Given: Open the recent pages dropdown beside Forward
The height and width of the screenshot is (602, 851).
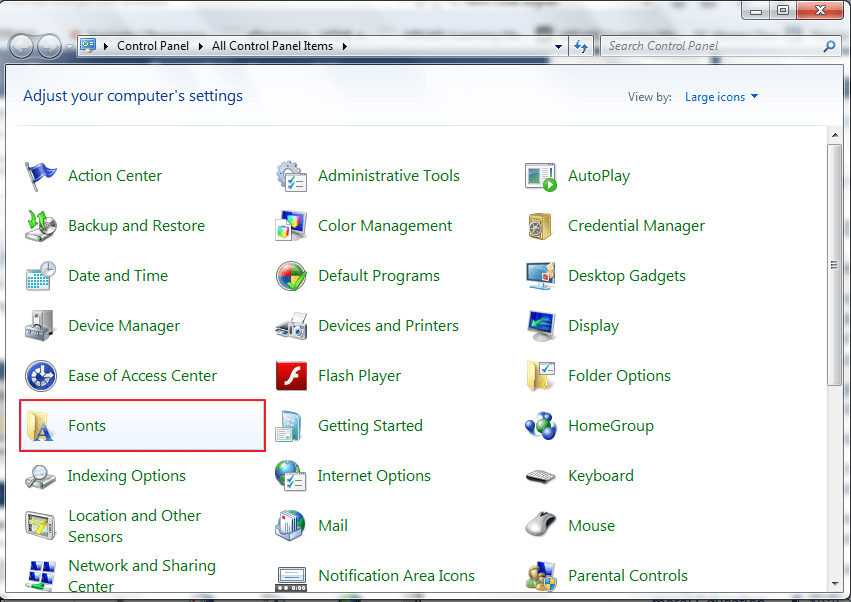Looking at the screenshot, I should point(69,47).
